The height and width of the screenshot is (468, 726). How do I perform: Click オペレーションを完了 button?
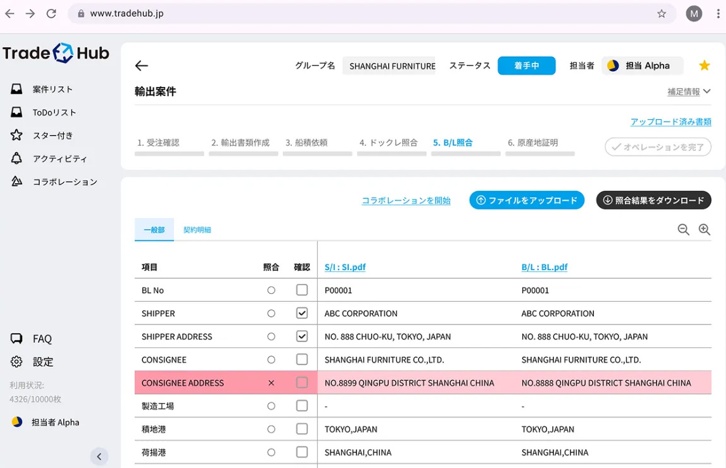click(x=658, y=147)
